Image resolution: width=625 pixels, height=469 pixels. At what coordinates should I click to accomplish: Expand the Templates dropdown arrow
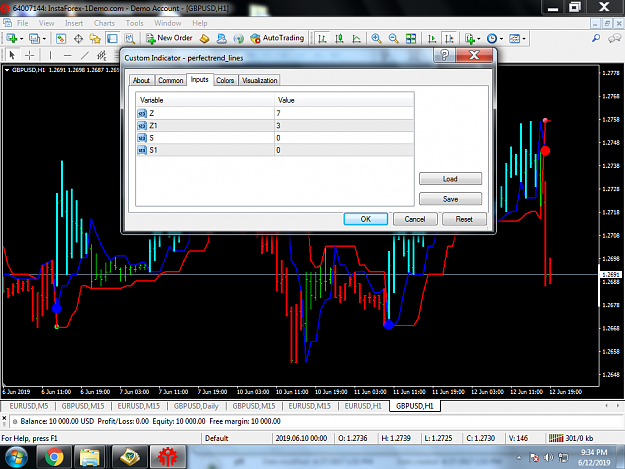(x=524, y=39)
